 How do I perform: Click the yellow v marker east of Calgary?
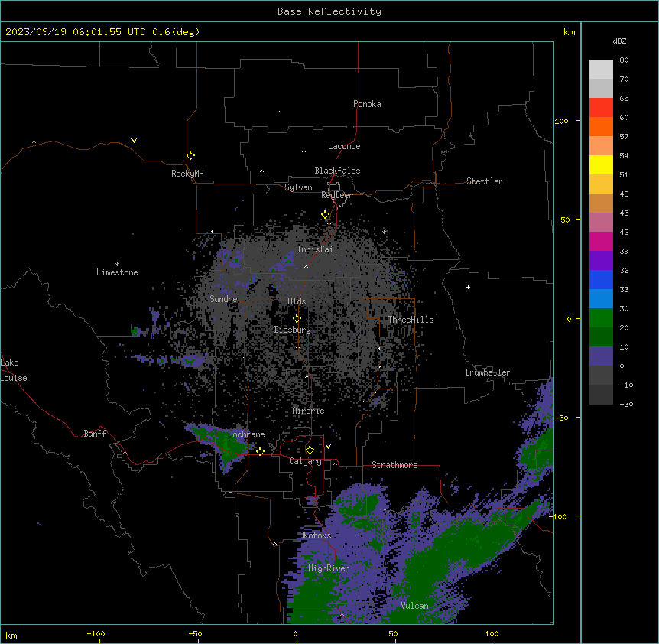point(328,447)
